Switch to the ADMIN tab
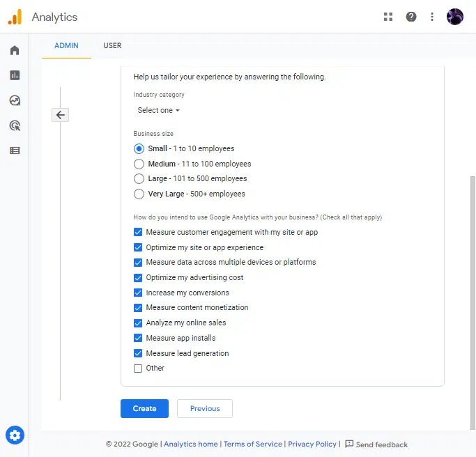 pyautogui.click(x=66, y=45)
